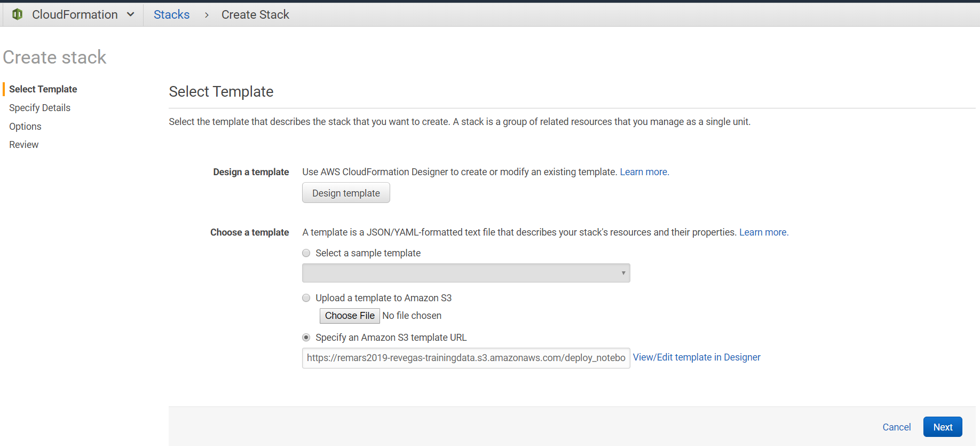Viewport: 980px width, 446px height.
Task: Click the Create stack page heading
Action: [x=54, y=57]
